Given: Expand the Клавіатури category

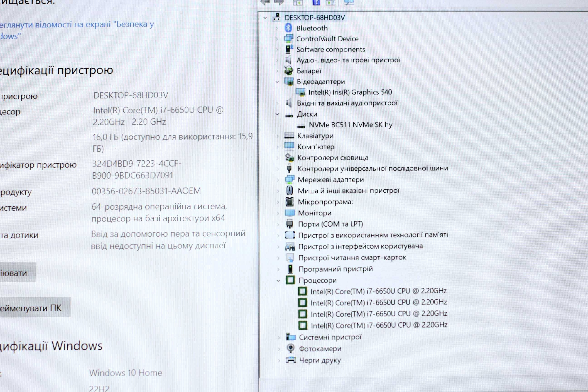Looking at the screenshot, I should (x=277, y=136).
